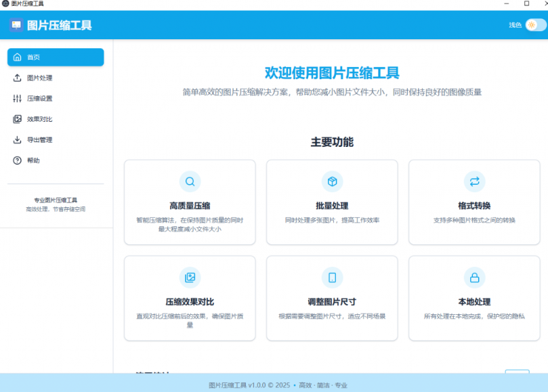
Task: Click the 压缩设置 sliders icon in the sidebar
Action: pyautogui.click(x=17, y=98)
